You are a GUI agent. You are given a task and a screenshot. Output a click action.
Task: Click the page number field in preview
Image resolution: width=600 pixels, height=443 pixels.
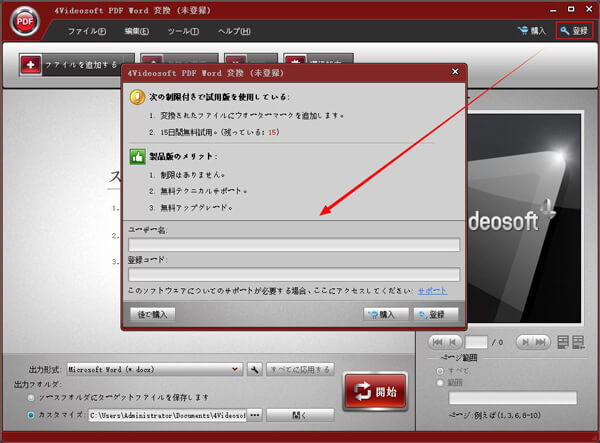pyautogui.click(x=476, y=342)
